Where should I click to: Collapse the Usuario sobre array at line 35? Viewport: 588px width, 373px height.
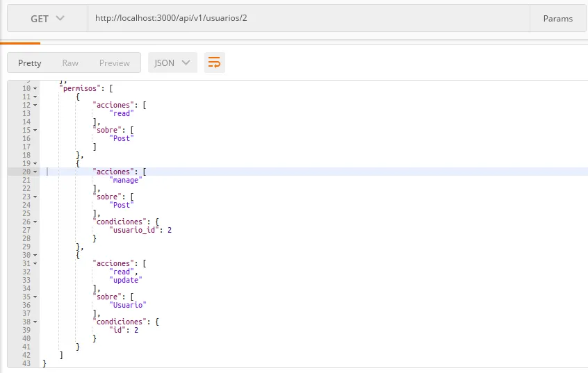(x=35, y=297)
